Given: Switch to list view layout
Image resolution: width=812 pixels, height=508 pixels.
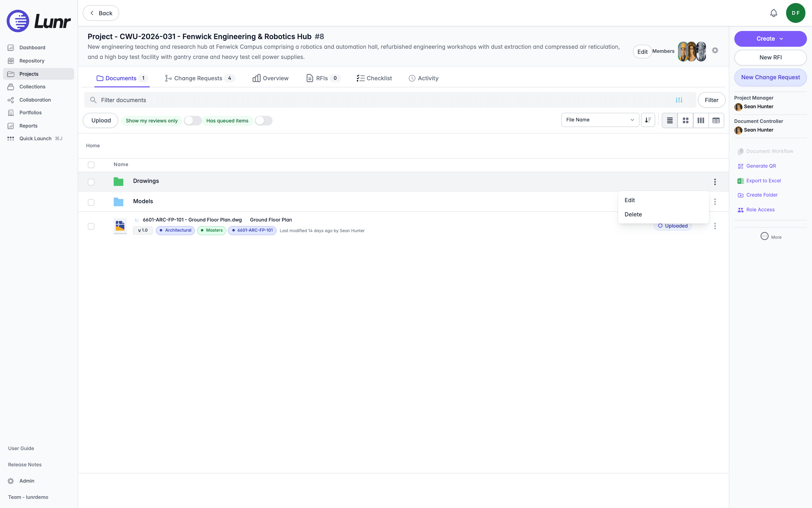Looking at the screenshot, I should tap(670, 120).
